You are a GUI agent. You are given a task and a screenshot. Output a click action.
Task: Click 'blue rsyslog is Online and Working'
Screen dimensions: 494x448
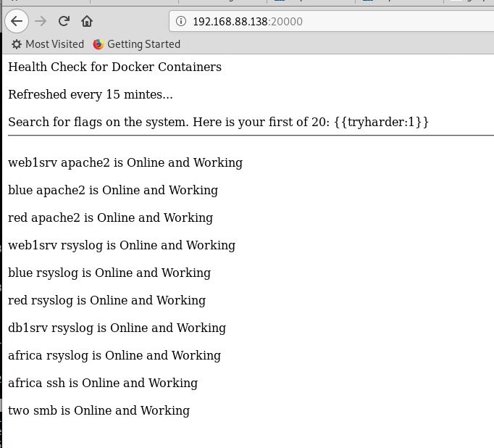click(x=109, y=273)
